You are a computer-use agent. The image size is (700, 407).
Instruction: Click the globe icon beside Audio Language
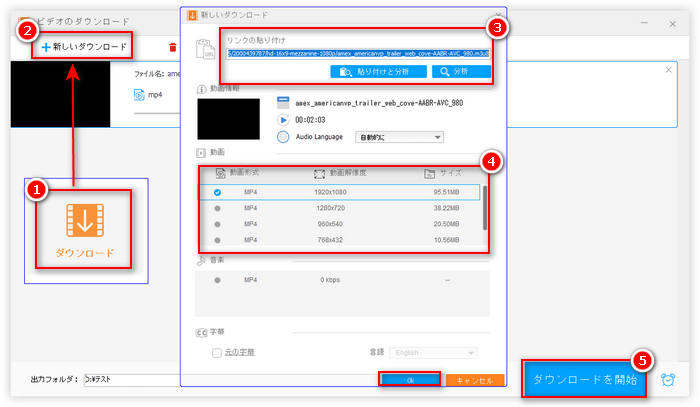click(x=283, y=136)
